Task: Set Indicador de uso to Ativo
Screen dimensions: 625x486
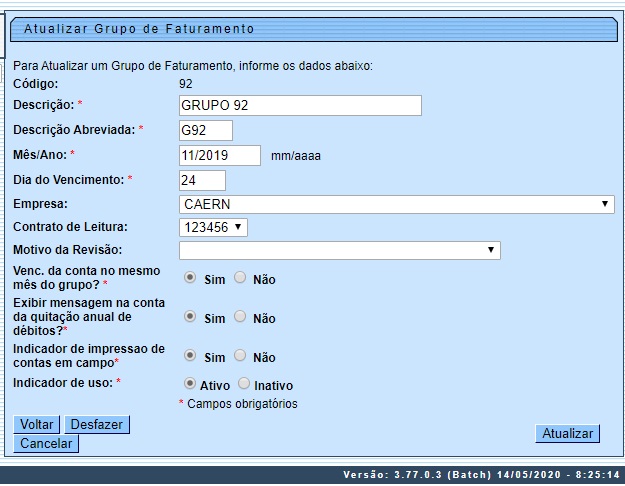Action: click(190, 384)
